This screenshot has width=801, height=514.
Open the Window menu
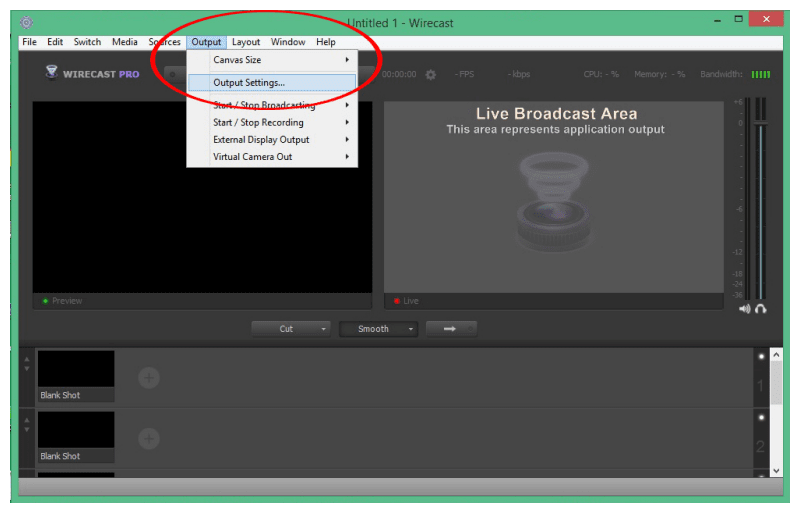click(288, 42)
